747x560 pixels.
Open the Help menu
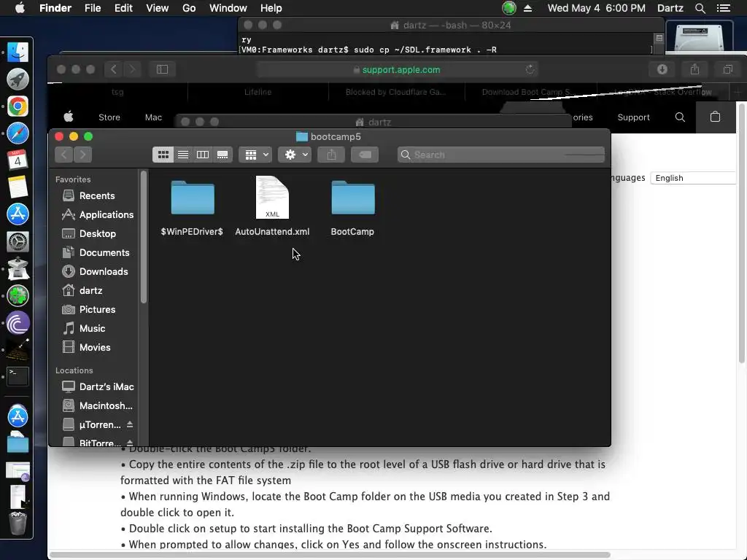pos(271,8)
